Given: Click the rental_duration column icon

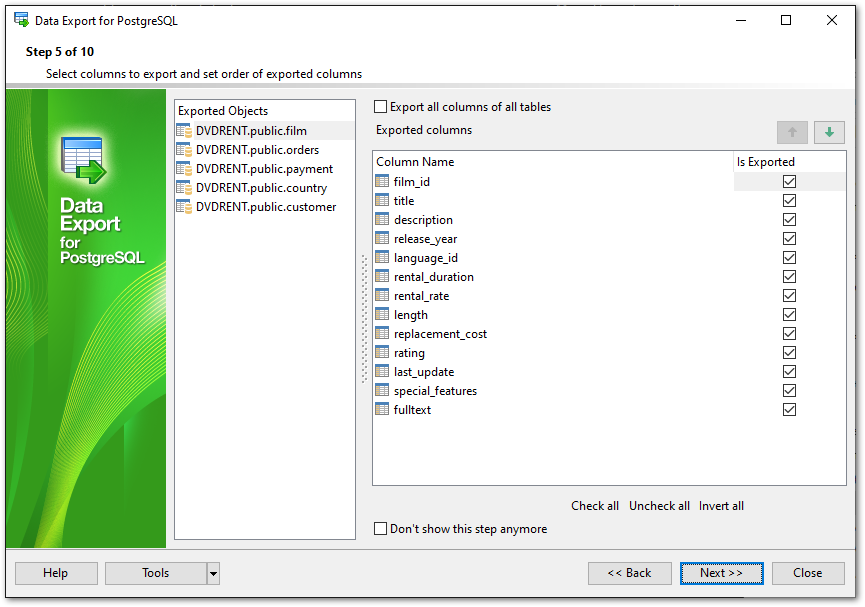Looking at the screenshot, I should click(382, 276).
